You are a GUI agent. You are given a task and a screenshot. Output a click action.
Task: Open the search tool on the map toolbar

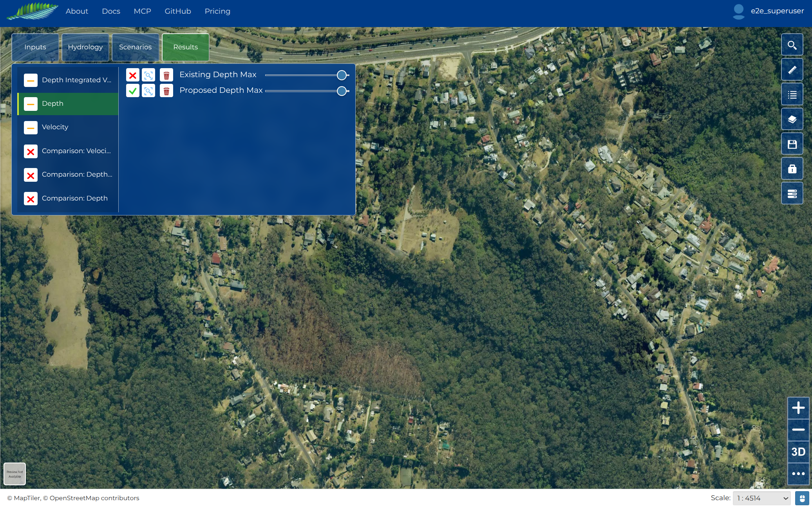point(792,45)
